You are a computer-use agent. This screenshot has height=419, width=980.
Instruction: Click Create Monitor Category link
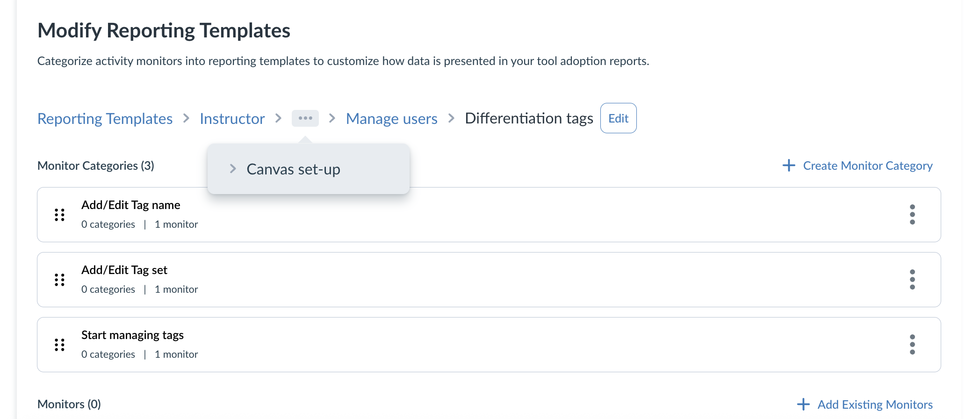868,166
